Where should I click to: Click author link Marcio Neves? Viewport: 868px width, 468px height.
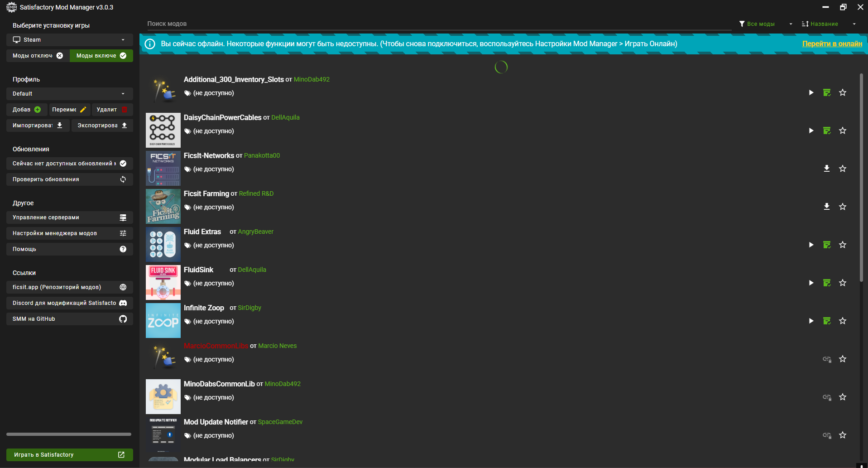[x=278, y=346]
